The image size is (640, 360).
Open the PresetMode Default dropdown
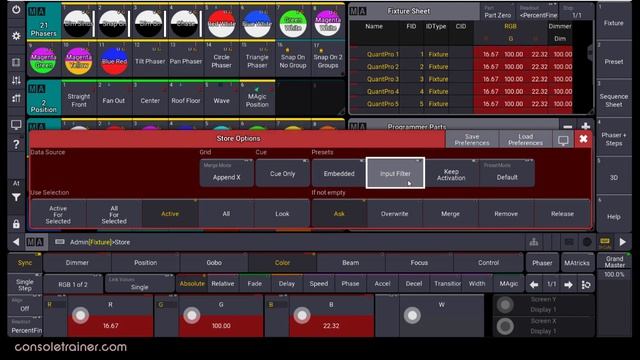tap(507, 173)
